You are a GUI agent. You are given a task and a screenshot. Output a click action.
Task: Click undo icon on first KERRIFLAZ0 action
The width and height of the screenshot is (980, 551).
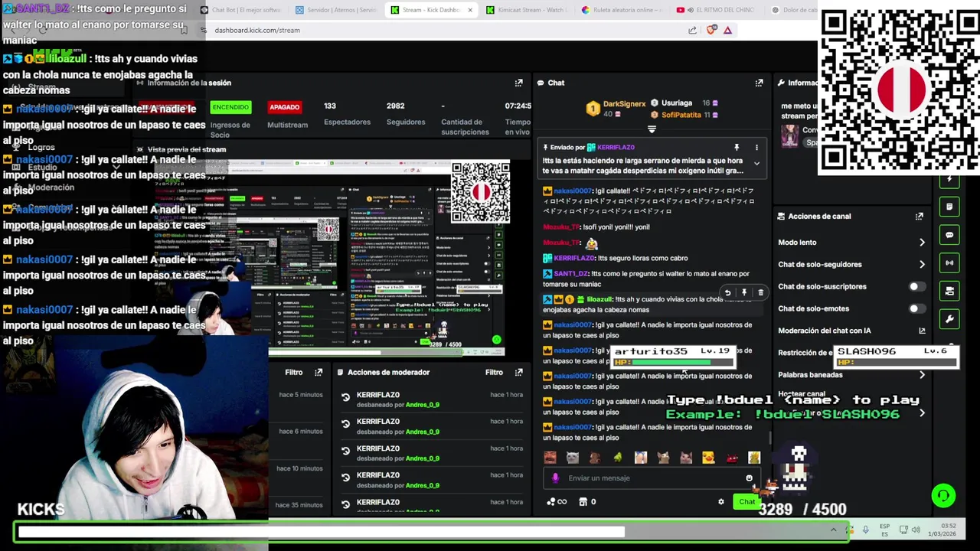point(345,397)
